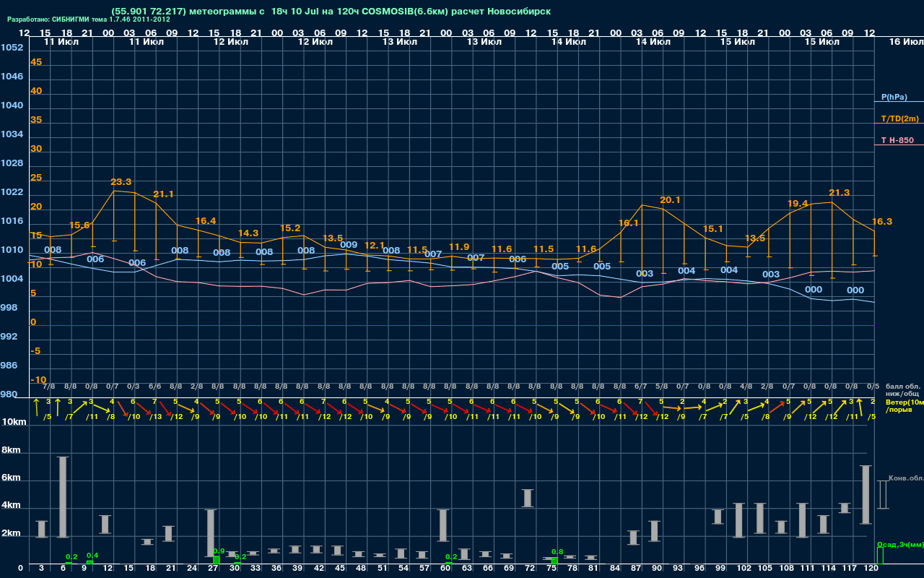Click the 'Ветер(10м)' wind legend label

click(x=904, y=402)
